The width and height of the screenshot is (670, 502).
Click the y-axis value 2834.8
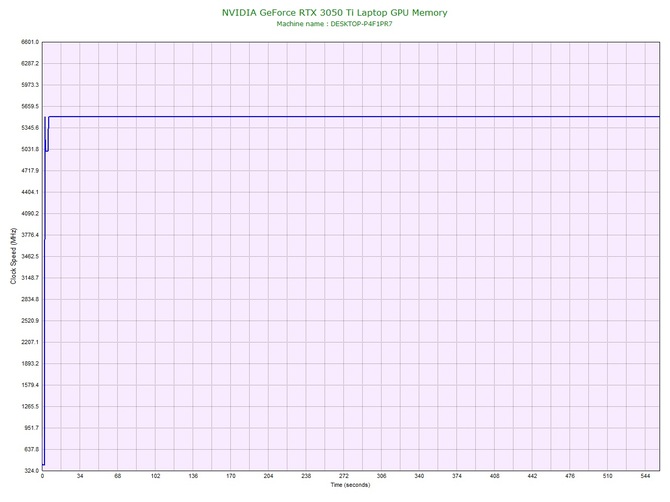pos(30,299)
